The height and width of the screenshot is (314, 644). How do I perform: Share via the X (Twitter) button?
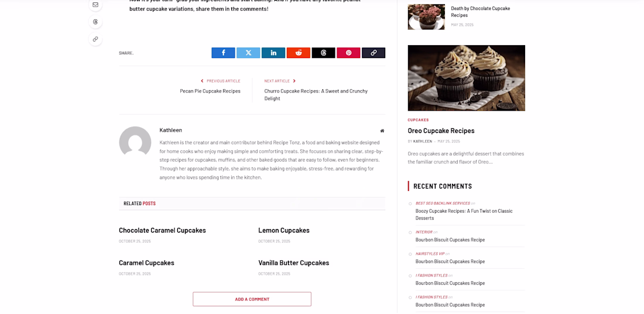point(248,53)
